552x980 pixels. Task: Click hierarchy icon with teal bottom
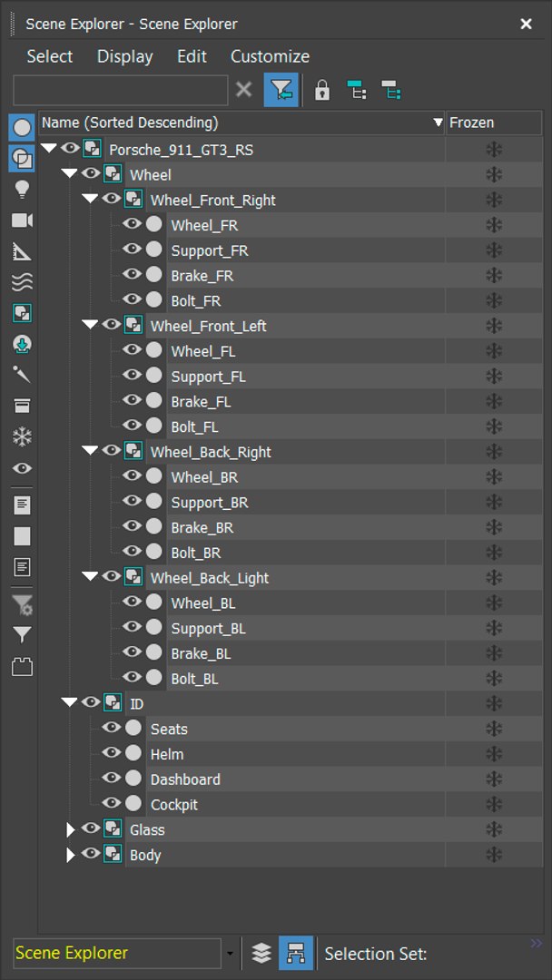pyautogui.click(x=391, y=91)
